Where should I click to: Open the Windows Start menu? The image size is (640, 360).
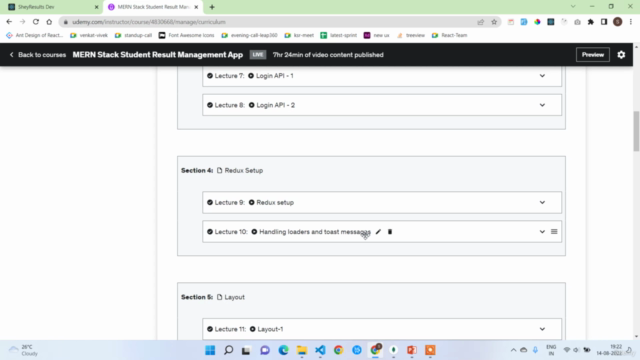pos(210,350)
